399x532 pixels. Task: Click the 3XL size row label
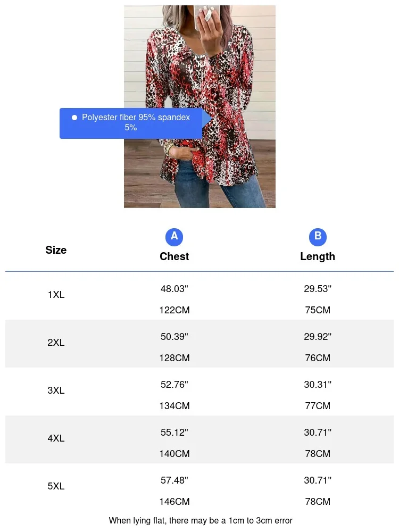point(56,390)
